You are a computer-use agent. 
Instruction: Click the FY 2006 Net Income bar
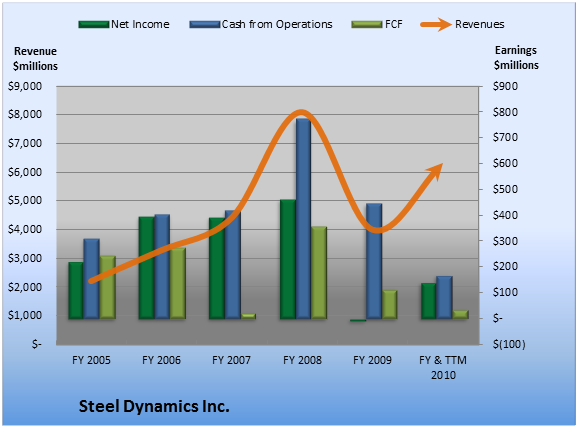click(146, 268)
